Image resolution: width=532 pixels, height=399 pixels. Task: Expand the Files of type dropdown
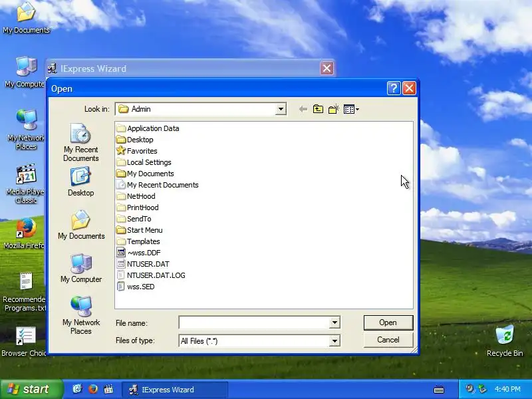(x=334, y=340)
